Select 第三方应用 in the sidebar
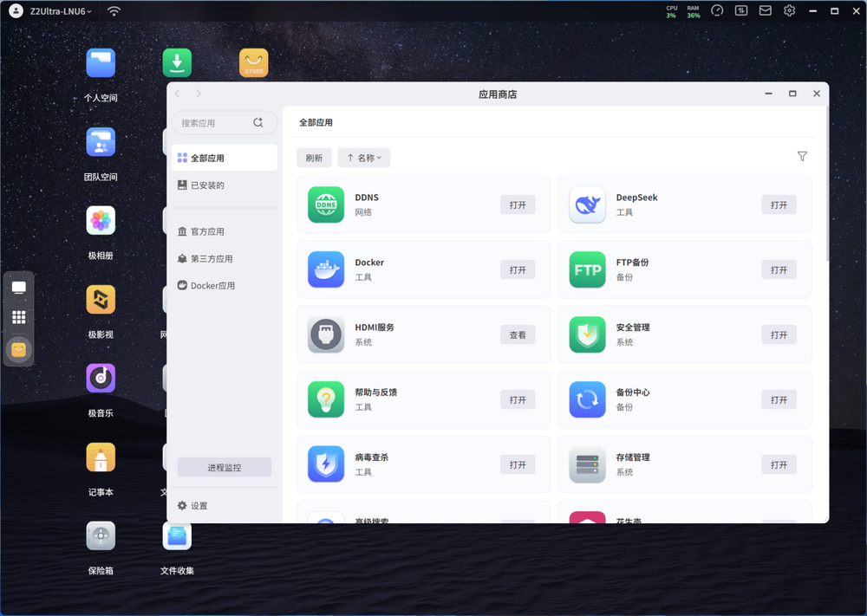 [x=212, y=259]
